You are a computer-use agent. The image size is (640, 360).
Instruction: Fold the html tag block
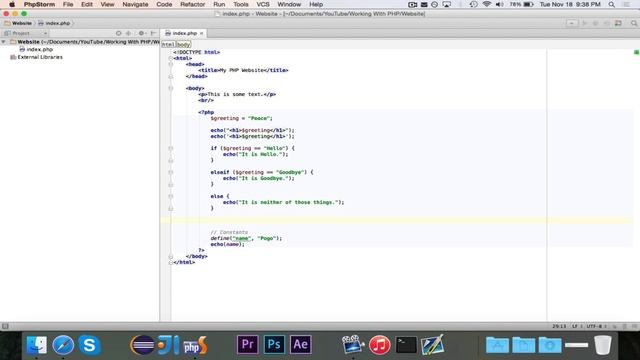pyautogui.click(x=171, y=58)
